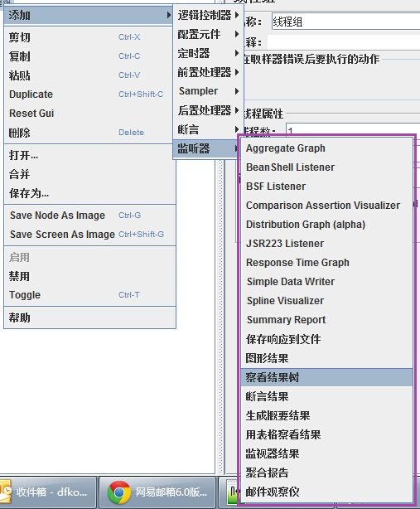The width and height of the screenshot is (420, 509).
Task: Select 邮件观察仪 listener
Action: point(326,492)
